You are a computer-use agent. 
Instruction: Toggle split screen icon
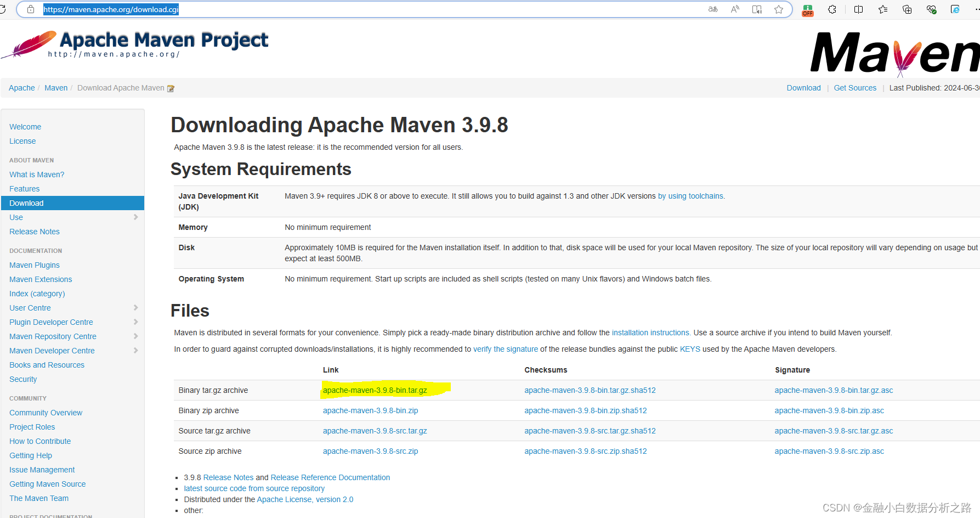tap(858, 9)
